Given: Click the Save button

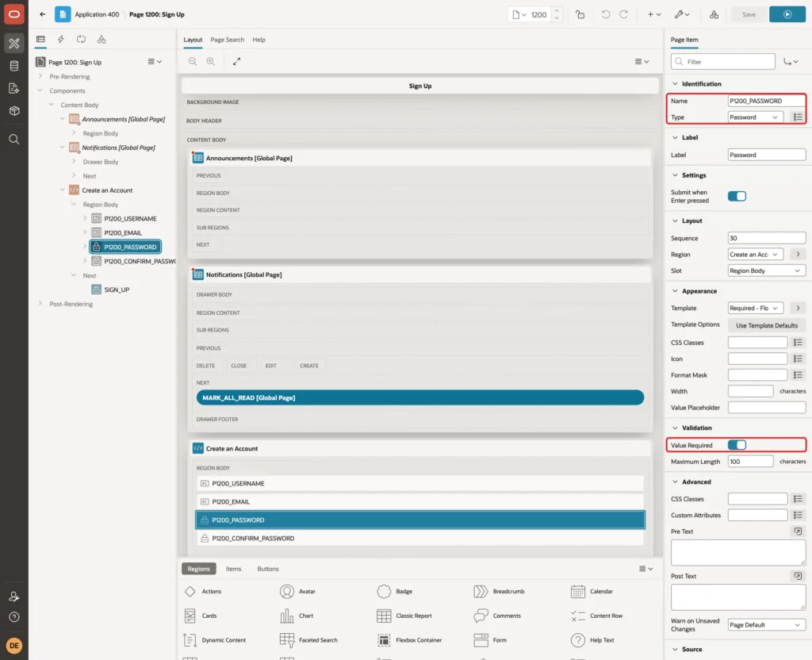Looking at the screenshot, I should (x=749, y=14).
